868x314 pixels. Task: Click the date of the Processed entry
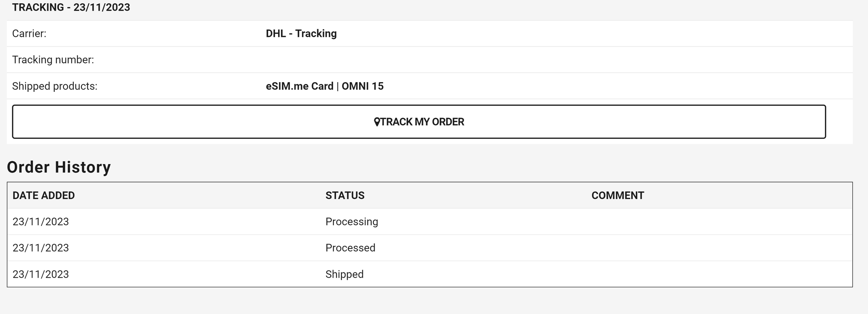(x=41, y=248)
